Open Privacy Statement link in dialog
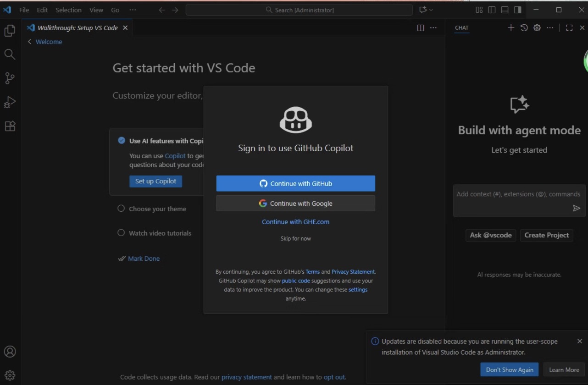Viewport: 588px width, 385px height. click(353, 272)
